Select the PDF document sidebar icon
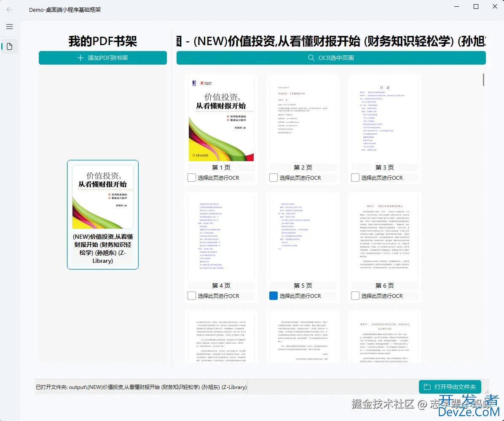The width and height of the screenshot is (504, 421). (9, 47)
